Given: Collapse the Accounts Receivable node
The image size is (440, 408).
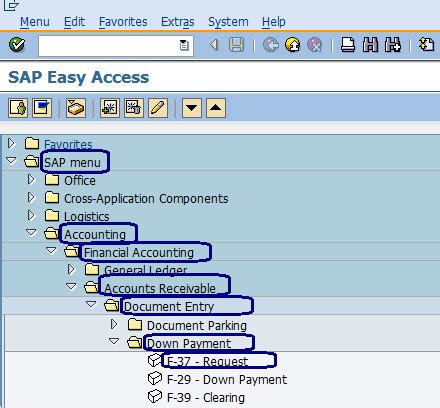Looking at the screenshot, I should 71,287.
